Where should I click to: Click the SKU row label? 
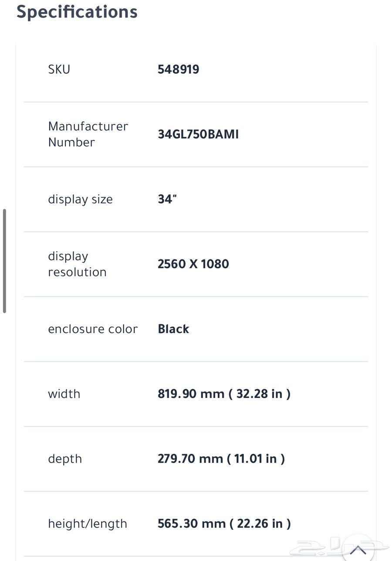(59, 69)
